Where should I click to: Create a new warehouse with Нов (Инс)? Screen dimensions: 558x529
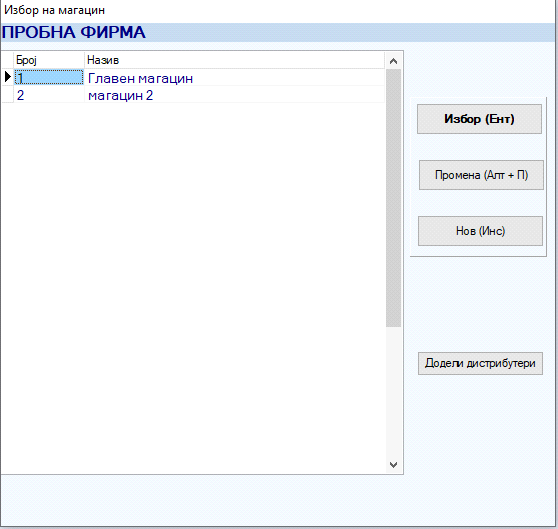(480, 231)
